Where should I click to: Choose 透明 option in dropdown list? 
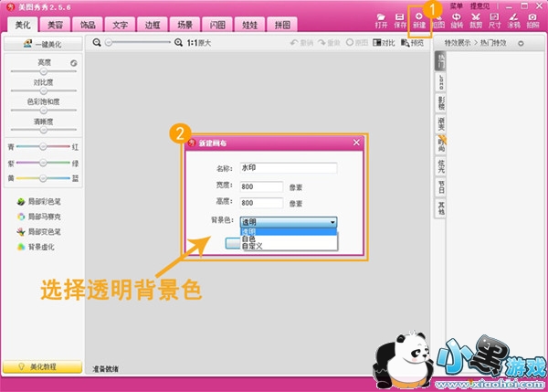(x=289, y=231)
